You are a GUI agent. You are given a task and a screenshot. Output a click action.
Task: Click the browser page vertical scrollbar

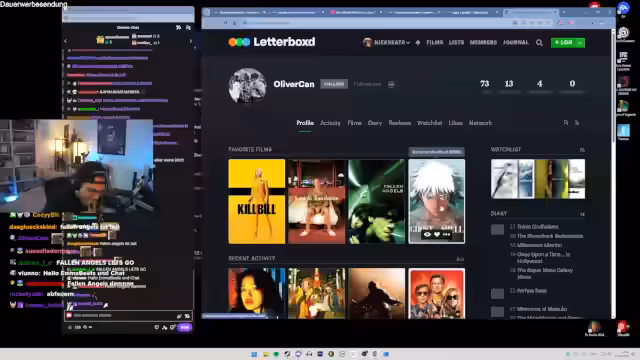(x=613, y=86)
